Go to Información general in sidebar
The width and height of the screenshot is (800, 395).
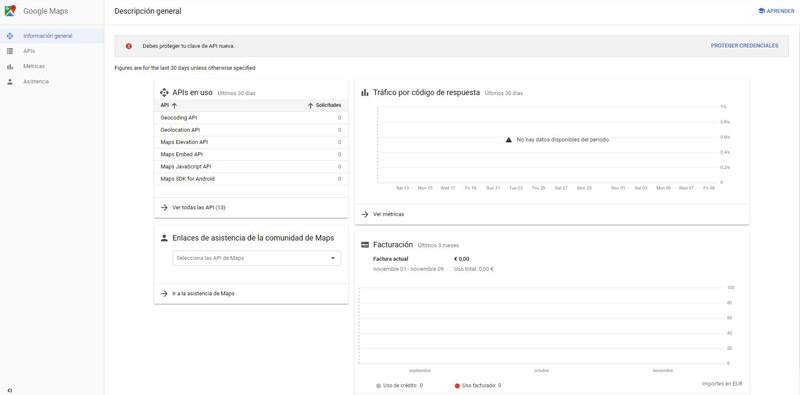pos(47,36)
